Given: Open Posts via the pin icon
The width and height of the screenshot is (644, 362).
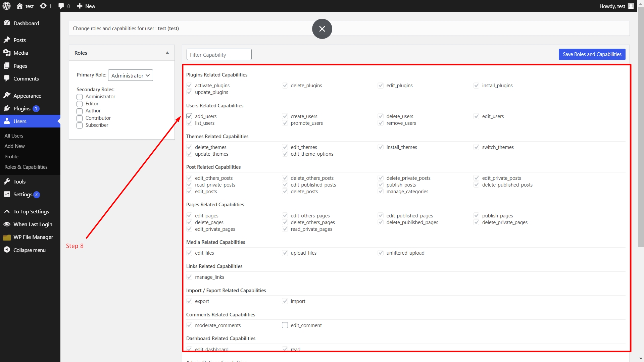Looking at the screenshot, I should 7,40.
